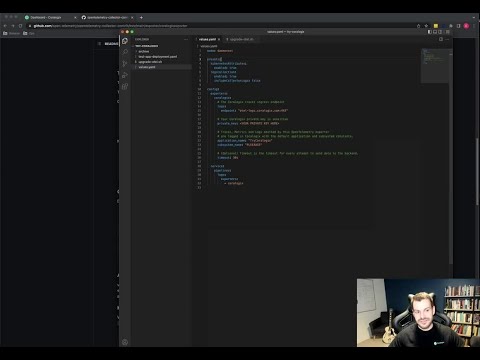Open test-app-deployment.yaml in Explorer
The width and height of the screenshot is (480, 360).
(158, 57)
